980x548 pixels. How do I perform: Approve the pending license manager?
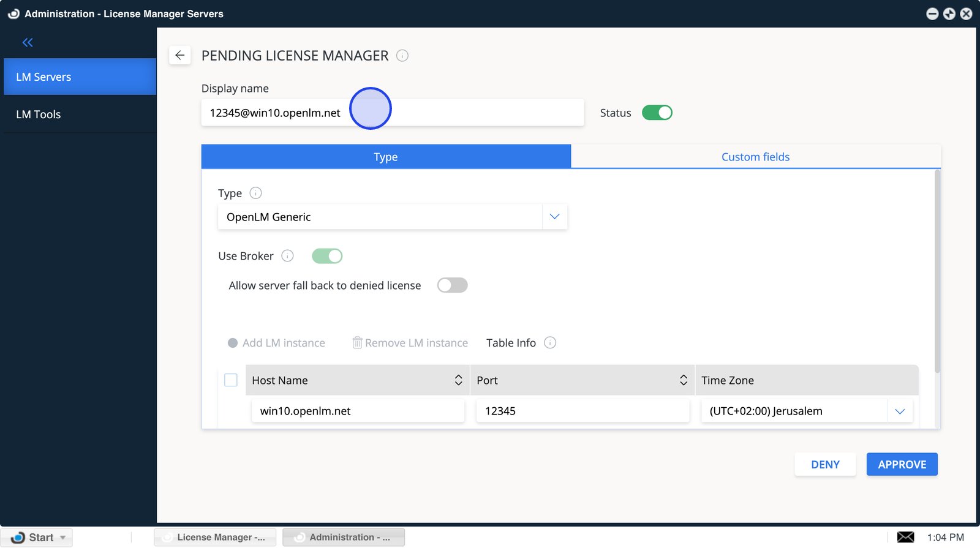pos(902,465)
